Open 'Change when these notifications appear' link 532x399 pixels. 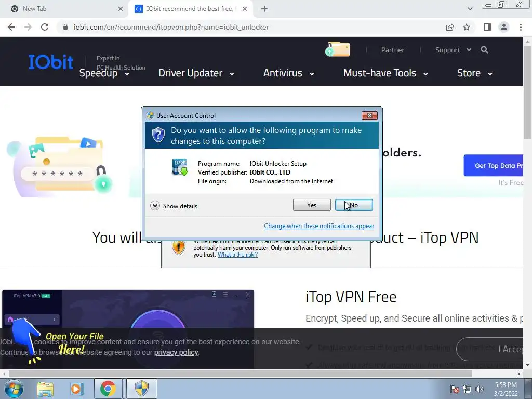(319, 226)
